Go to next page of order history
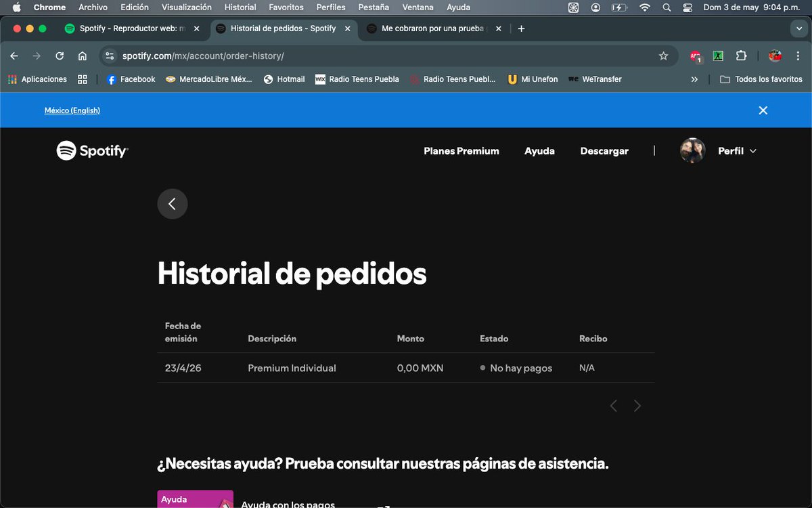Image resolution: width=812 pixels, height=508 pixels. 637,406
